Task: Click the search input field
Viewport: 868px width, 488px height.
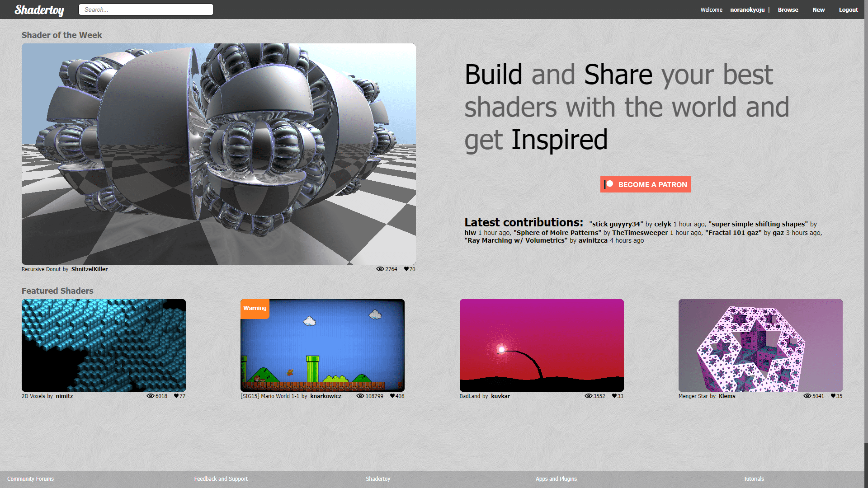Action: (146, 9)
